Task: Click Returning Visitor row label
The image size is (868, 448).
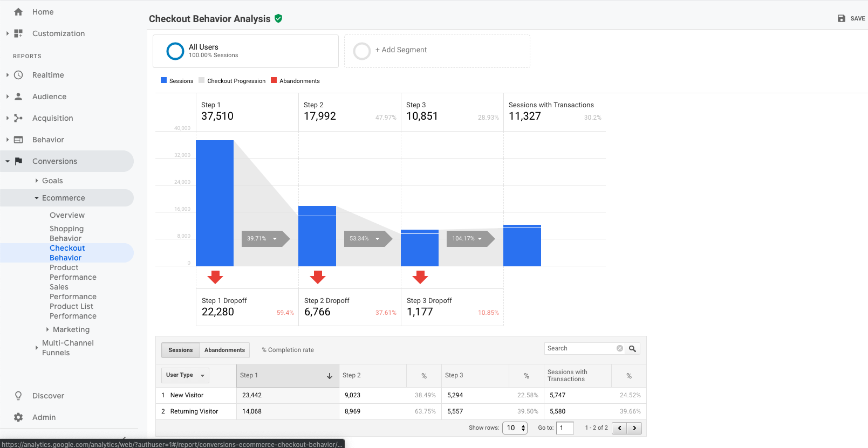Action: (194, 411)
